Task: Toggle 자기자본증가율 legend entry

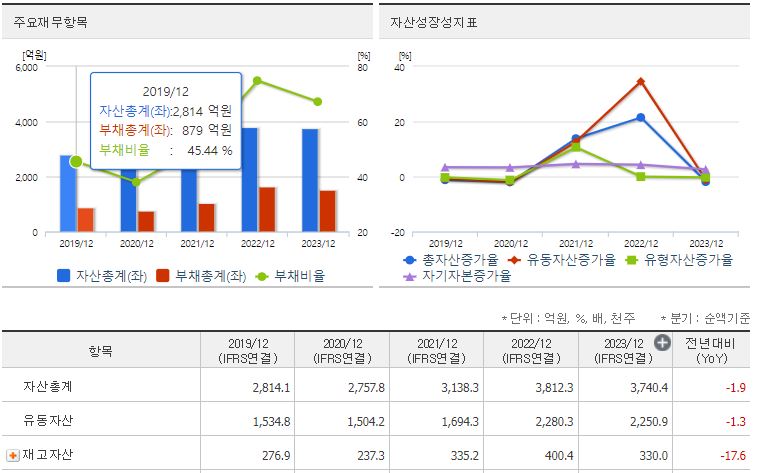Action: (x=457, y=276)
